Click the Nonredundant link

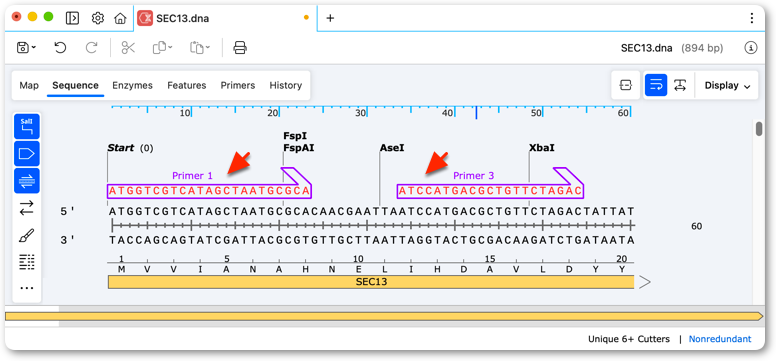click(720, 339)
